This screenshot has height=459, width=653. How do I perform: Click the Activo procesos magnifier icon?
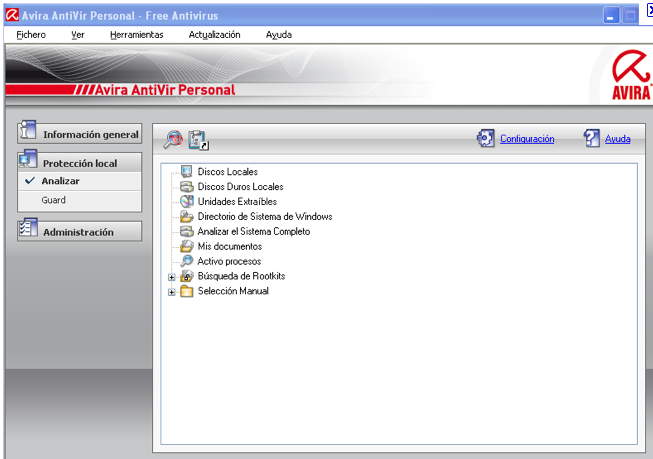pyautogui.click(x=187, y=261)
